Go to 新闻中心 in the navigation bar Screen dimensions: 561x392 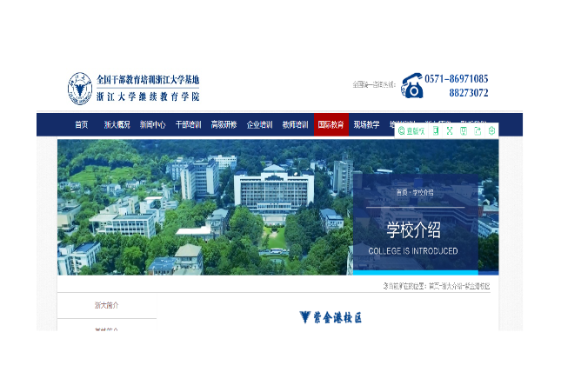pyautogui.click(x=152, y=124)
